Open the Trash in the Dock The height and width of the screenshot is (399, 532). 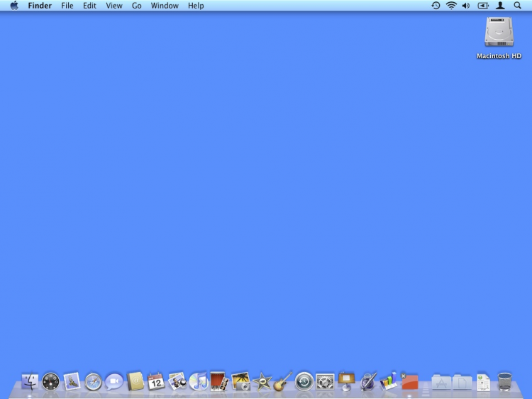[504, 382]
